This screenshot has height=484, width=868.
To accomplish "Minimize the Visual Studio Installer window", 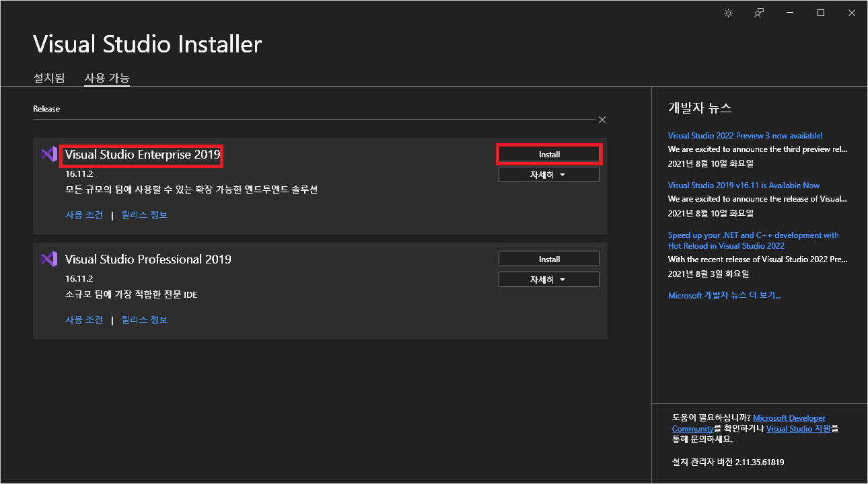I will pos(790,13).
